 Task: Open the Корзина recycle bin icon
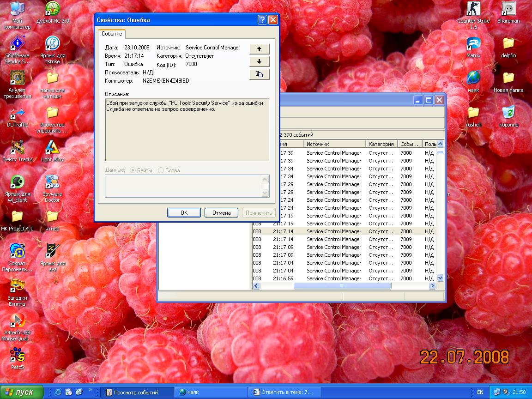508,113
